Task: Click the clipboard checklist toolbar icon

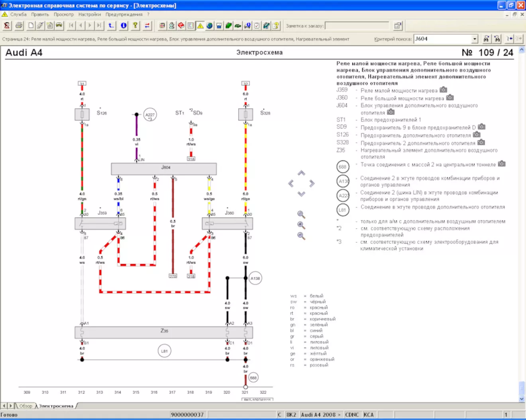Action: 257,26
